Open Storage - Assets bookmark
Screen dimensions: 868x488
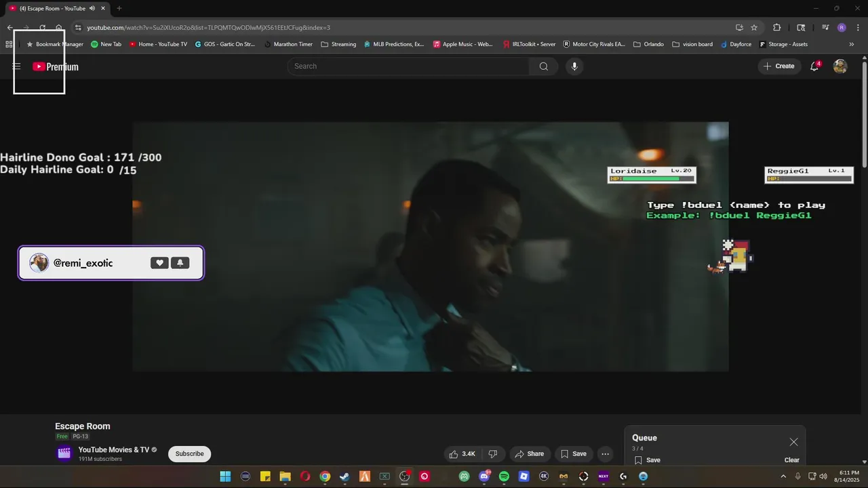pos(783,44)
